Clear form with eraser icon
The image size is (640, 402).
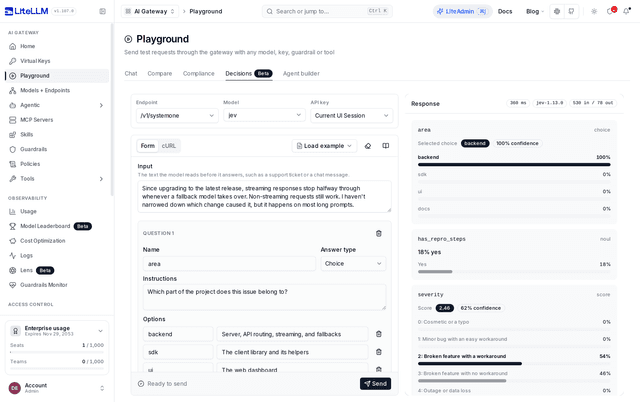click(x=368, y=146)
